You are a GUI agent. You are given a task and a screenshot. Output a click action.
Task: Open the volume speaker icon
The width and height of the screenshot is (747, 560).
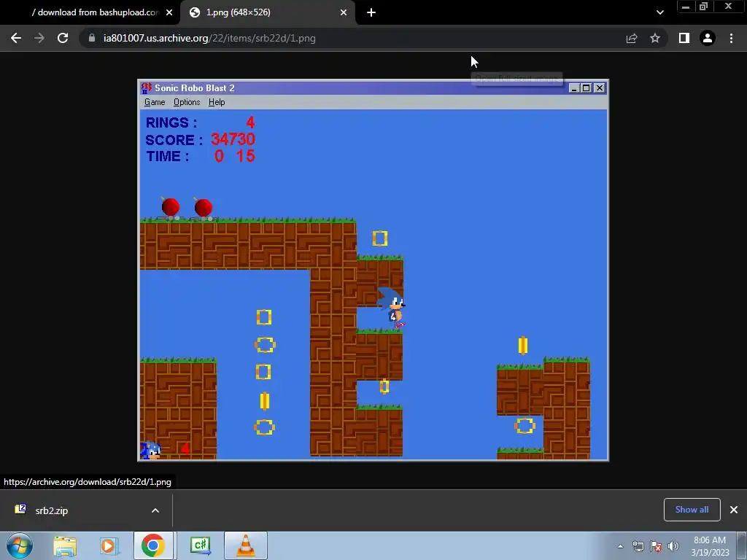point(673,546)
